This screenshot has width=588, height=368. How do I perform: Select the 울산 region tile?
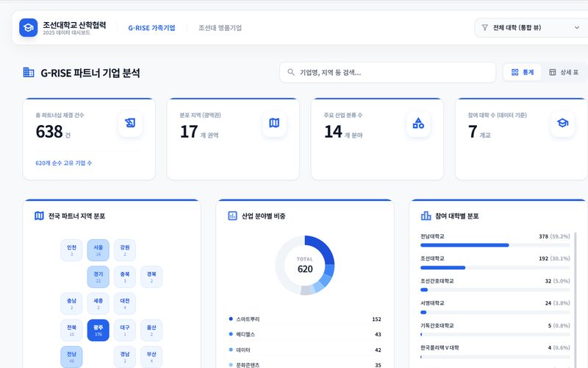151,330
